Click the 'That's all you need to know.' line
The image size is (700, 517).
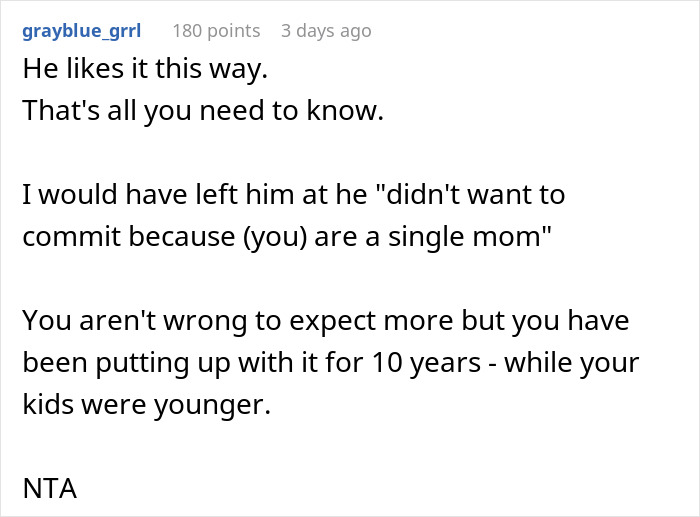click(x=203, y=111)
